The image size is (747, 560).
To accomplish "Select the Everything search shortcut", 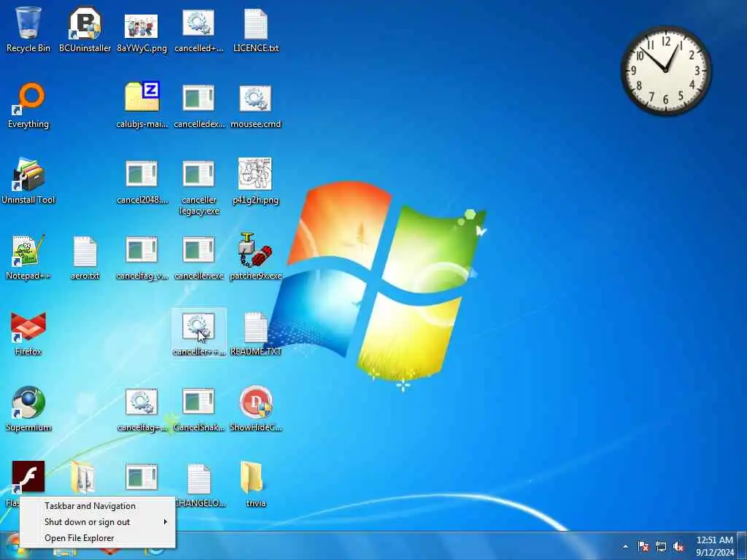I will tap(28, 106).
